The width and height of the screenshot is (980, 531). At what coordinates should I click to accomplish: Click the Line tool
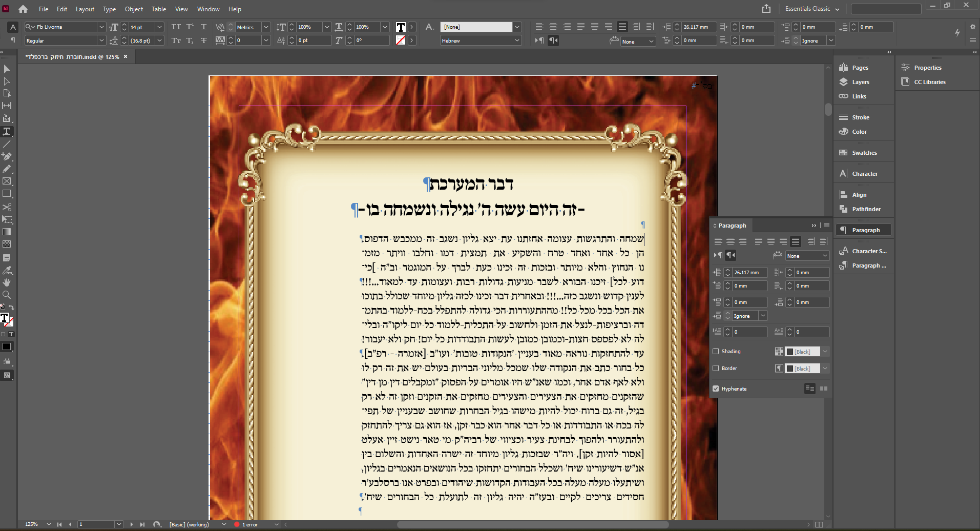point(7,144)
